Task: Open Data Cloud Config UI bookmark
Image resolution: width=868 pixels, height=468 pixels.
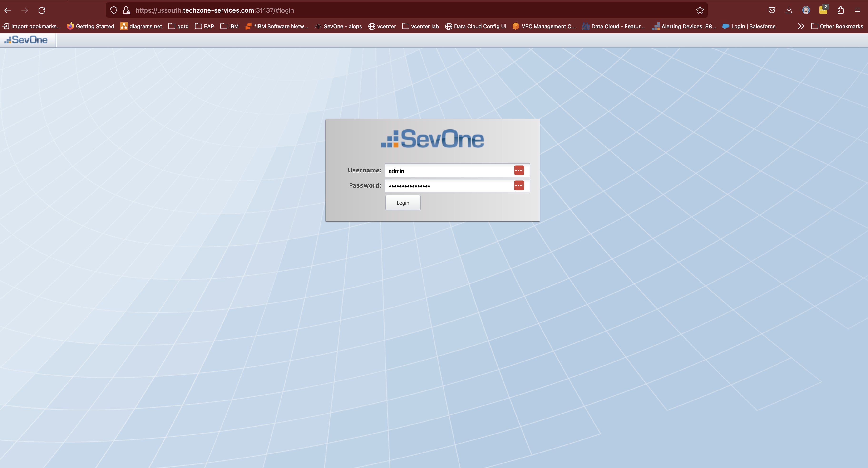Action: point(476,26)
